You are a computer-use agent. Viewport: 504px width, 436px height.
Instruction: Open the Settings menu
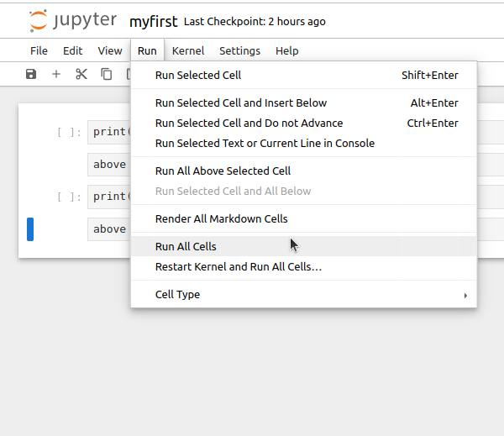[x=239, y=50]
